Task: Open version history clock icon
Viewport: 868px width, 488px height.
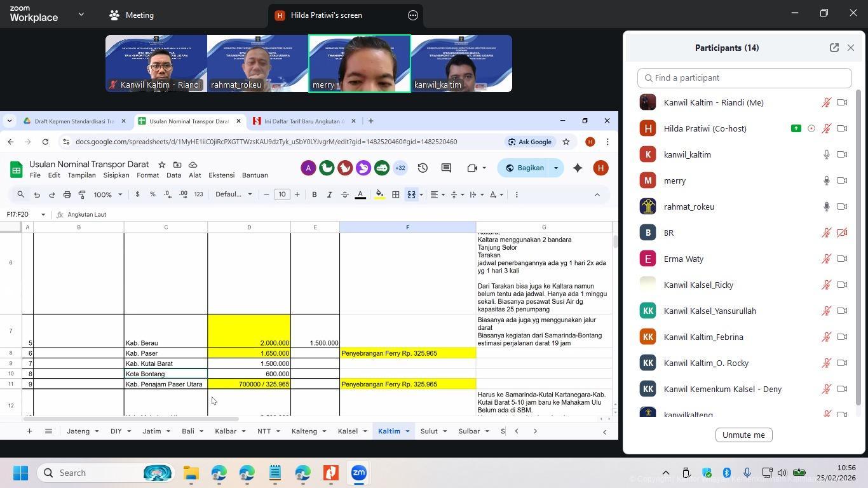Action: tap(423, 168)
